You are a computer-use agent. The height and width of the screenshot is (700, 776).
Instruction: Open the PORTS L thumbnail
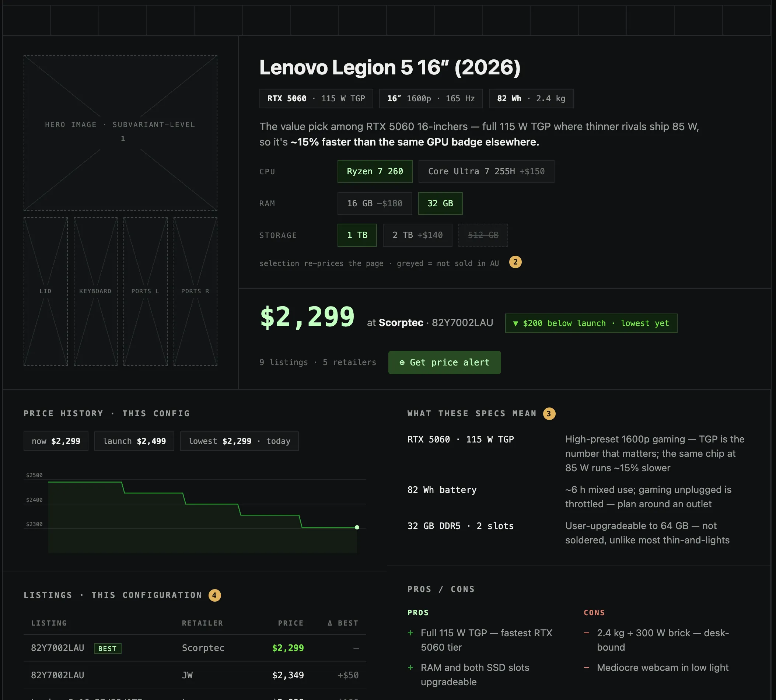pos(146,291)
